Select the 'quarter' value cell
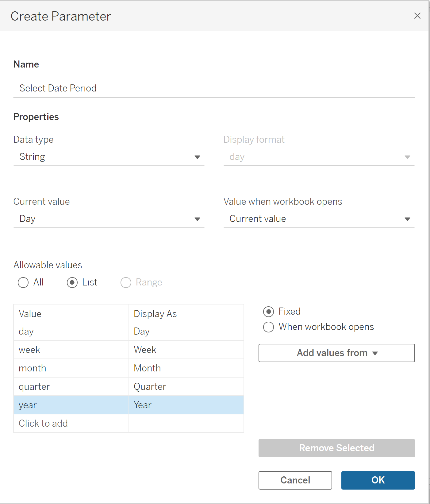 [71, 387]
